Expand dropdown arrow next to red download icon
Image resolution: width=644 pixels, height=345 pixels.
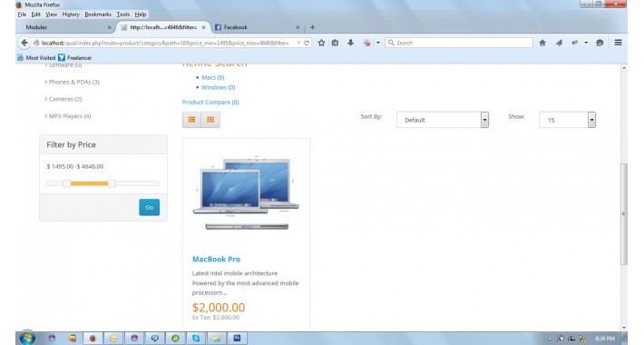pyautogui.click(x=378, y=43)
